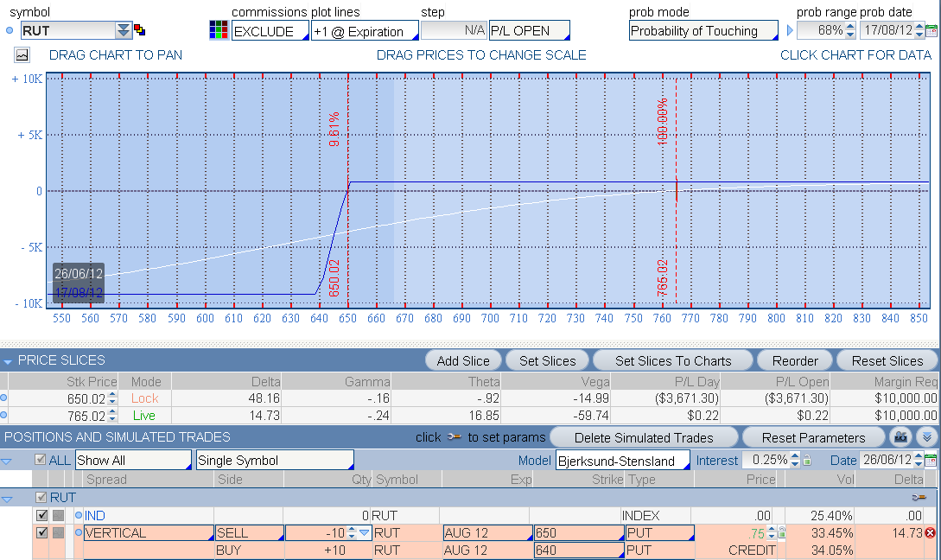Click the 650 strike field of the sold put
Viewport: 941px width, 560px height.
pyautogui.click(x=577, y=533)
